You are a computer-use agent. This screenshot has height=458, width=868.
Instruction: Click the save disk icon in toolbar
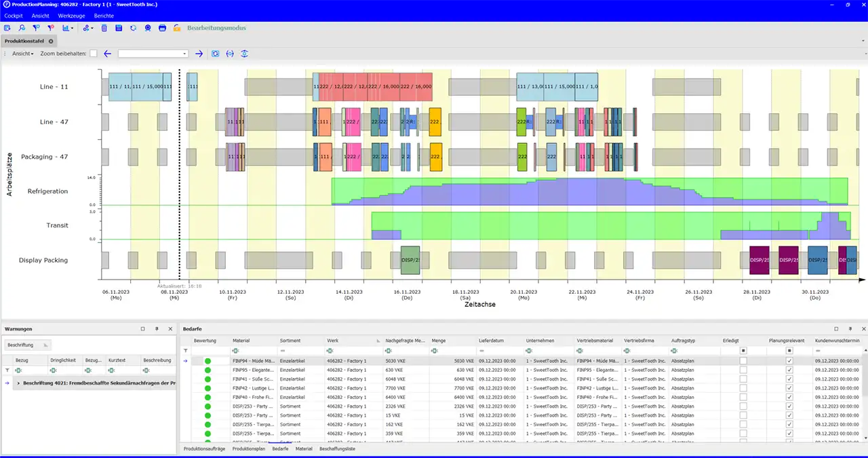[119, 28]
